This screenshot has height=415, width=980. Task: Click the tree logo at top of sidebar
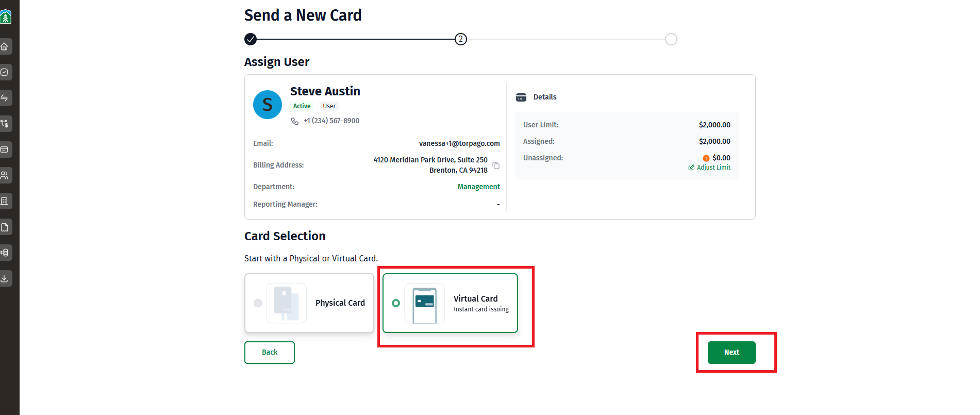[x=5, y=17]
